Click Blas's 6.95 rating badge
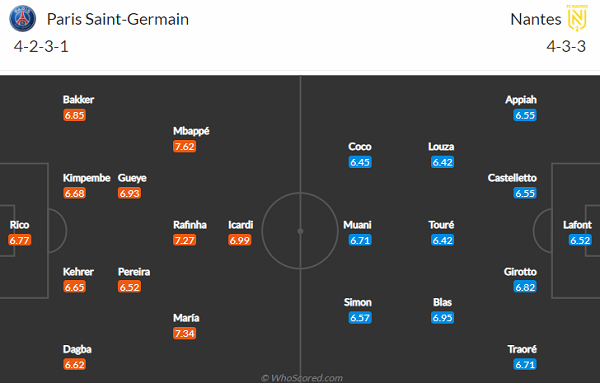The image size is (600, 383). [442, 318]
